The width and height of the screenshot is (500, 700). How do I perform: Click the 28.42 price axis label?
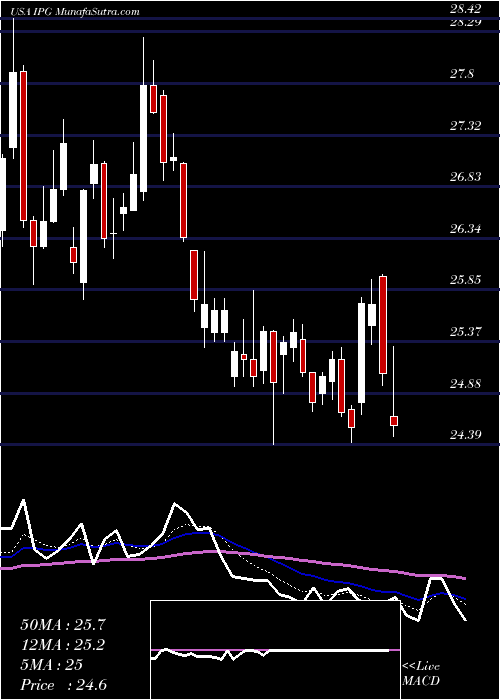point(466,8)
